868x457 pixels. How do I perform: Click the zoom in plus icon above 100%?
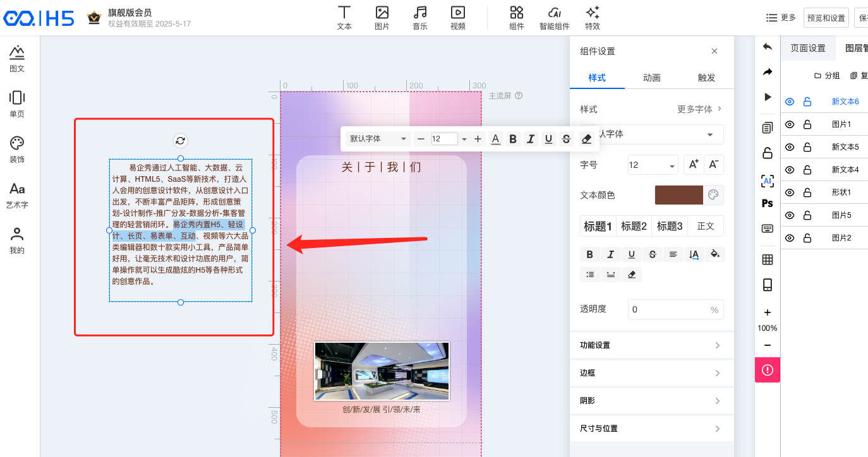click(768, 312)
